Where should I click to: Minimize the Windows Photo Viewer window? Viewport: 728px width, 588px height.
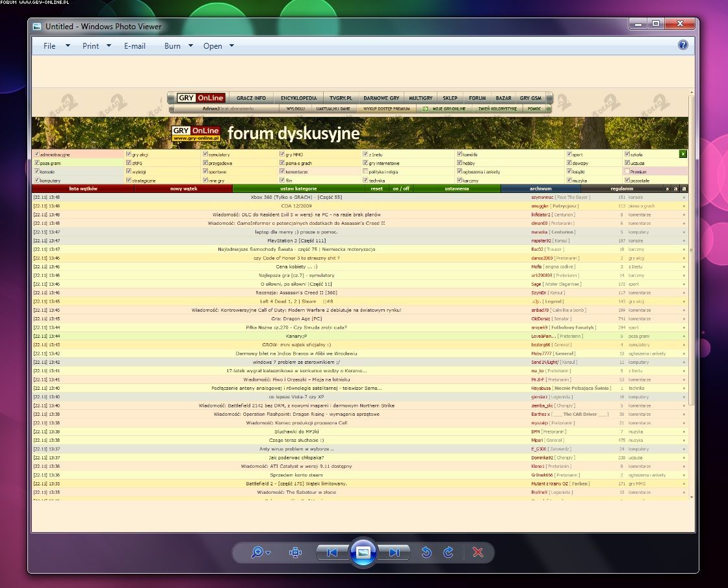pyautogui.click(x=638, y=23)
